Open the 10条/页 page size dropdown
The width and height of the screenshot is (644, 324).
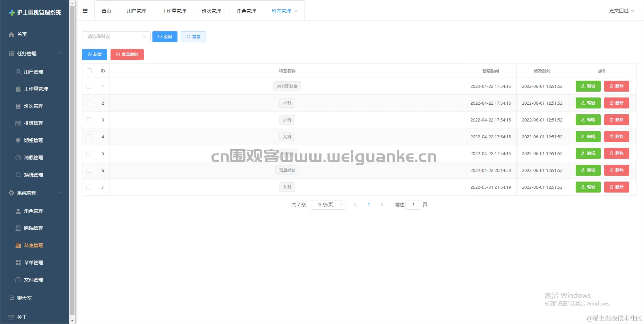coord(328,205)
